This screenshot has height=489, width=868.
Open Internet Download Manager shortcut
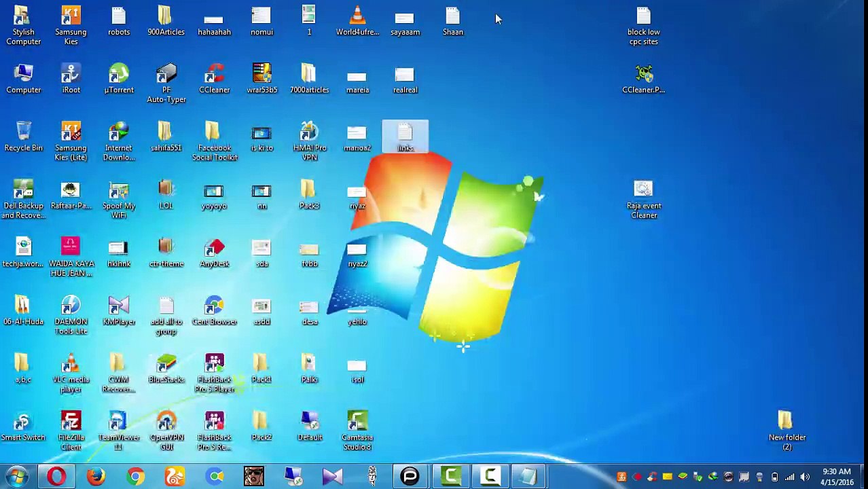[x=119, y=141]
